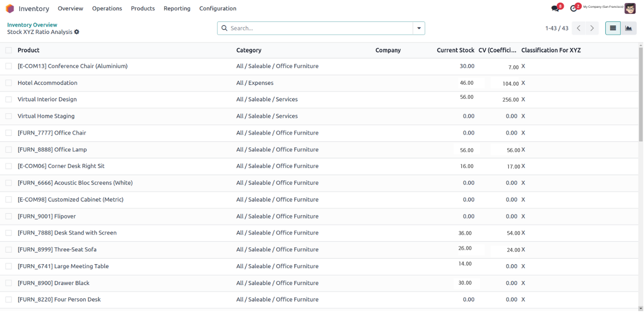Open the Reporting menu

[x=177, y=9]
